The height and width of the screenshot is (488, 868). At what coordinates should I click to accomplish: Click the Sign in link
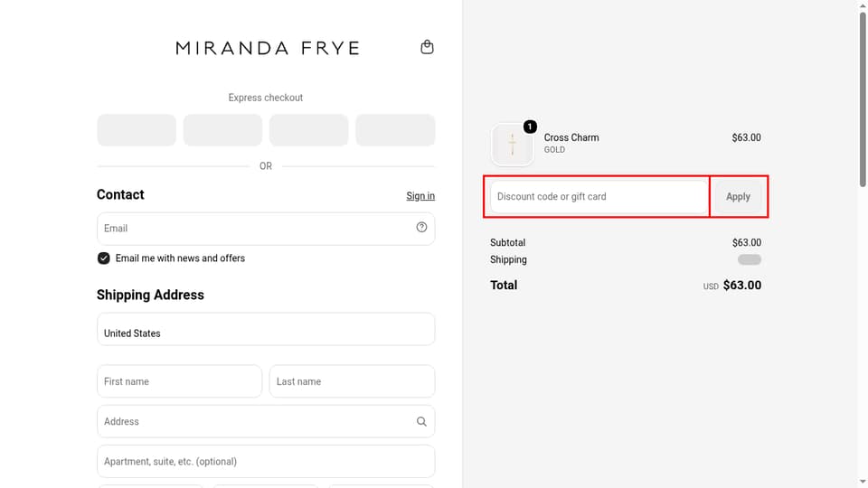(420, 196)
